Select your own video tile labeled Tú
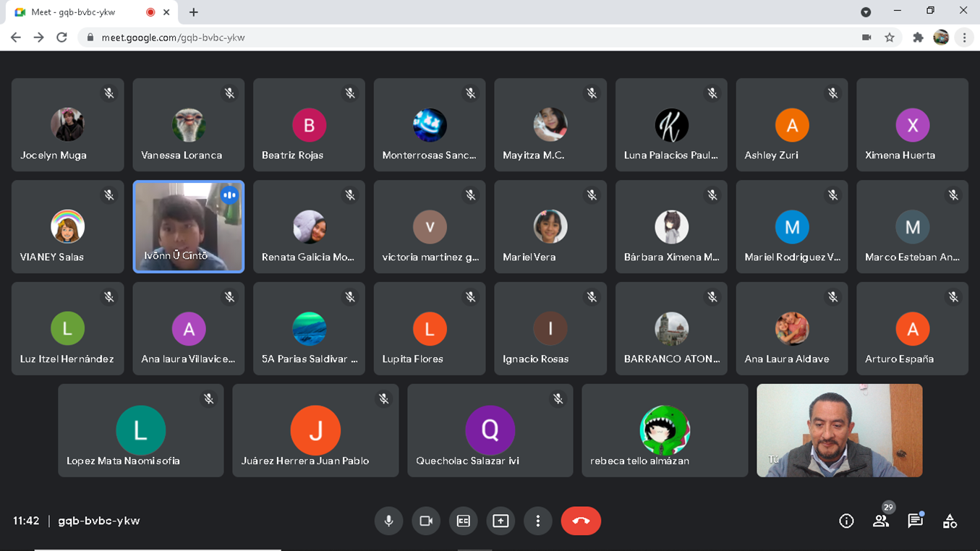Image resolution: width=980 pixels, height=551 pixels. (839, 430)
